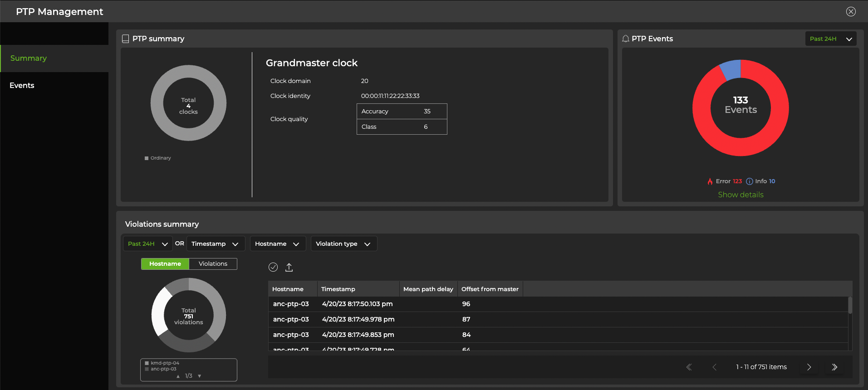Click the anc-ptp-03 legend color swatch
868x390 pixels.
tap(147, 369)
